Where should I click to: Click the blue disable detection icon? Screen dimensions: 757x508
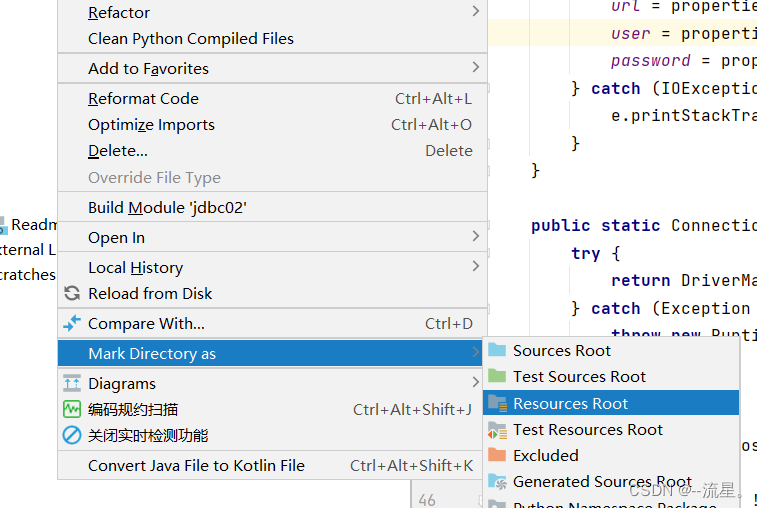(x=71, y=436)
